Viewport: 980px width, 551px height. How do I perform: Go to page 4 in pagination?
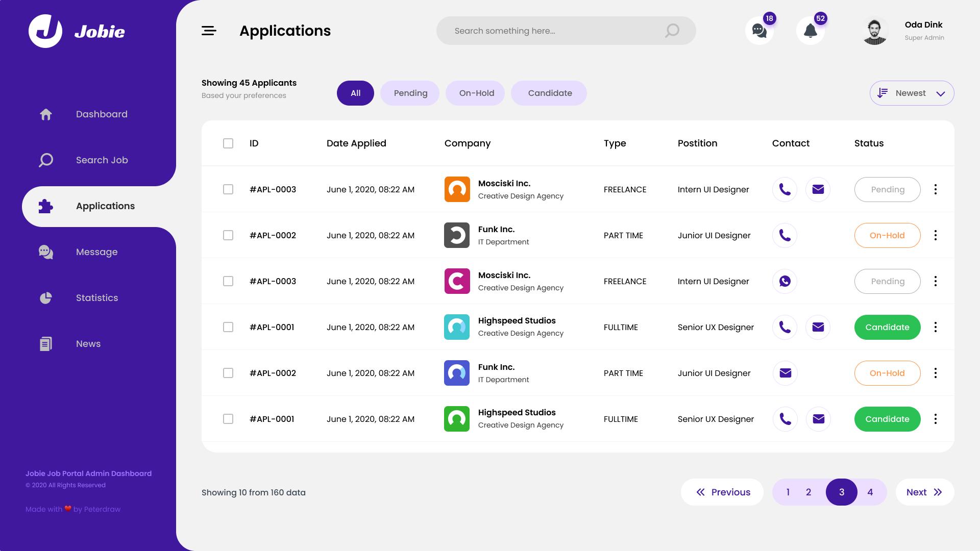870,492
